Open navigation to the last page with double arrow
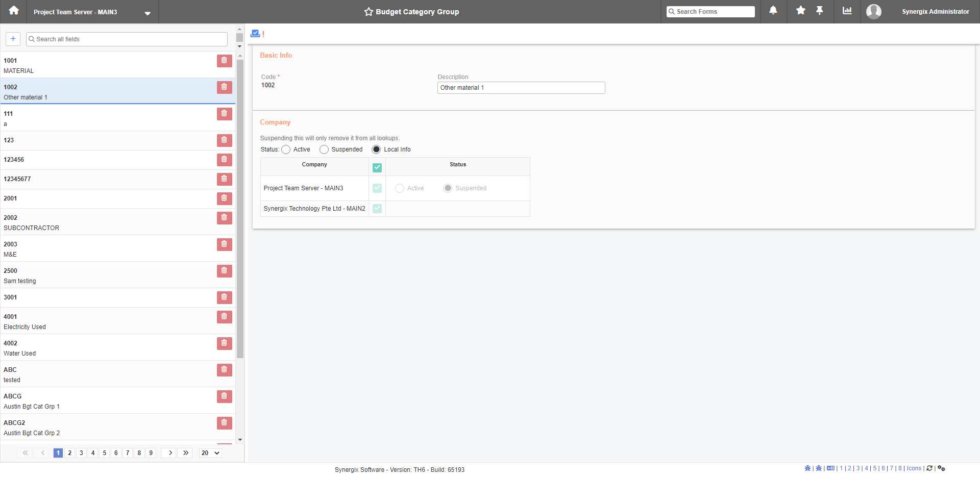980x478 pixels. [185, 452]
